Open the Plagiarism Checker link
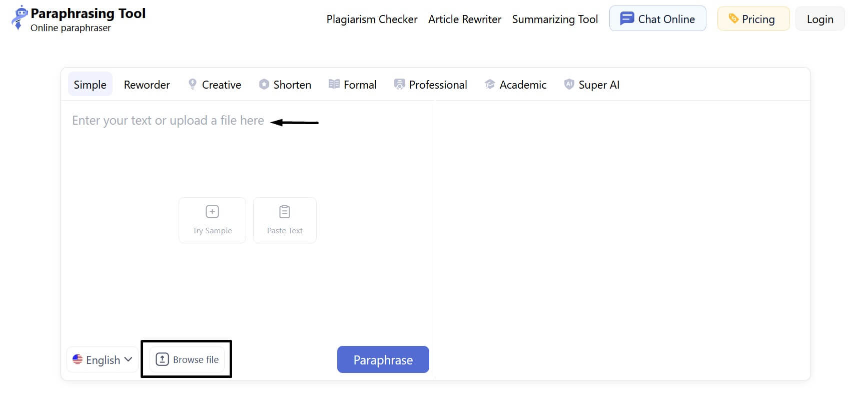The height and width of the screenshot is (396, 868). (x=372, y=19)
